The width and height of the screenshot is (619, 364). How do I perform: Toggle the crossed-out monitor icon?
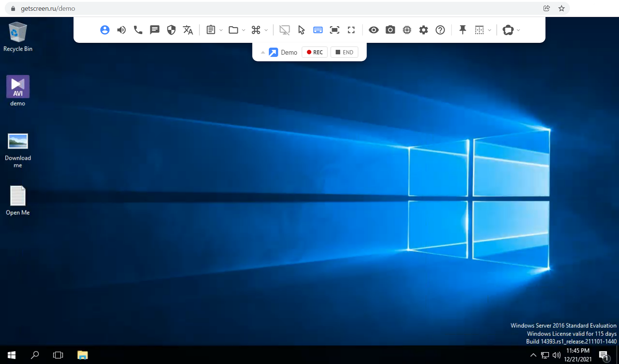285,30
